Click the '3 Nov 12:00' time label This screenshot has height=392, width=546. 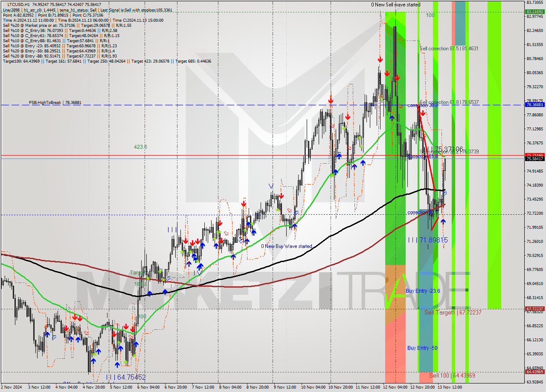coord(40,387)
